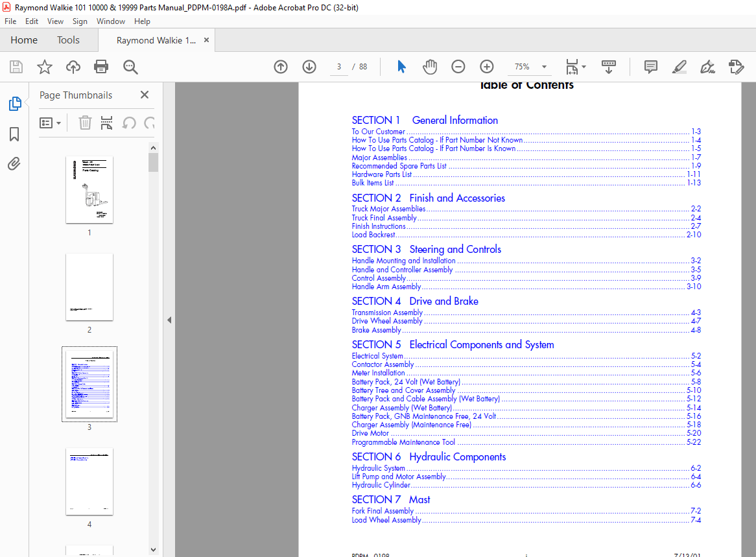Open the find text search icon
The width and height of the screenshot is (756, 557).
pyautogui.click(x=130, y=67)
